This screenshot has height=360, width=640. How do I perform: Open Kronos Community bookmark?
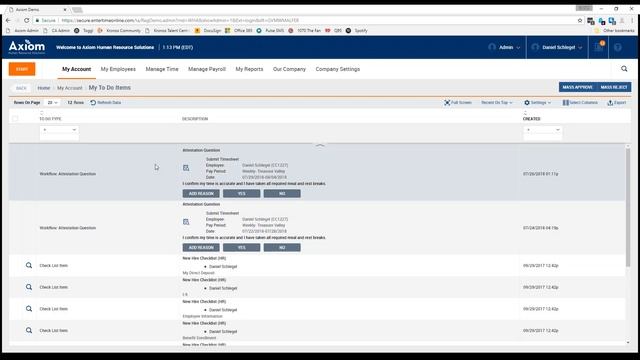[x=119, y=31]
